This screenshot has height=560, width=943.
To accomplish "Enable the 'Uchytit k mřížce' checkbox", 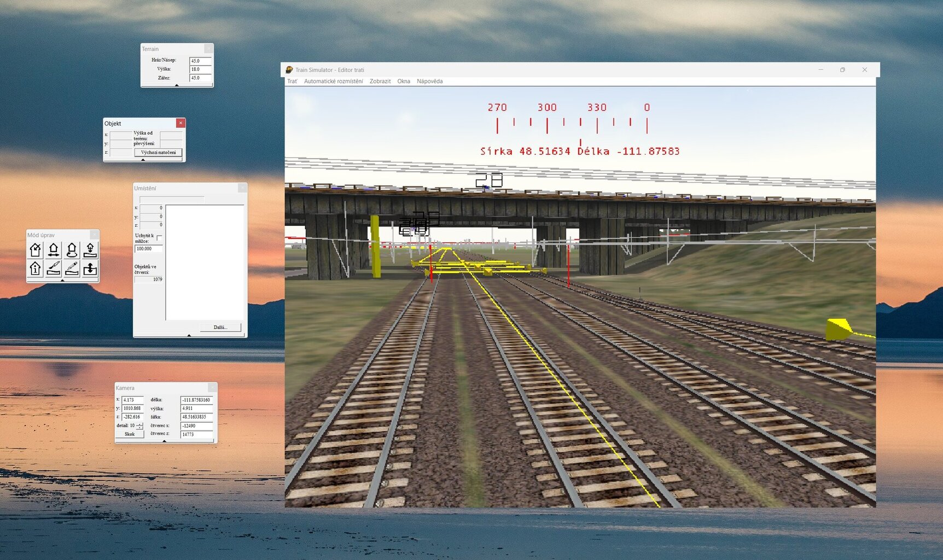I will click(x=159, y=237).
